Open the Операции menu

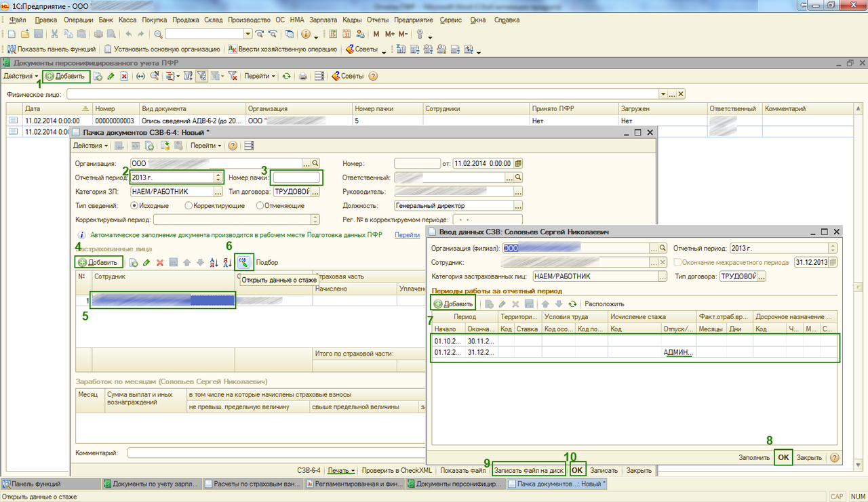point(78,20)
